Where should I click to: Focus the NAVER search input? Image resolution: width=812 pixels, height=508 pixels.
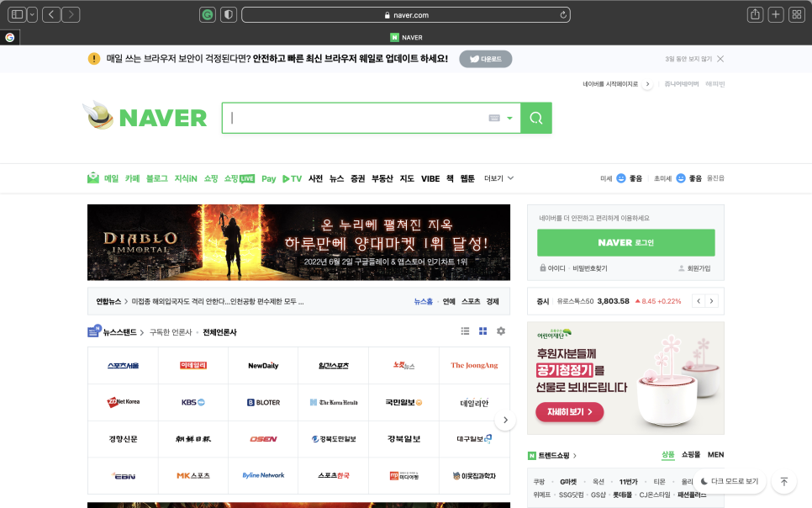tap(357, 119)
